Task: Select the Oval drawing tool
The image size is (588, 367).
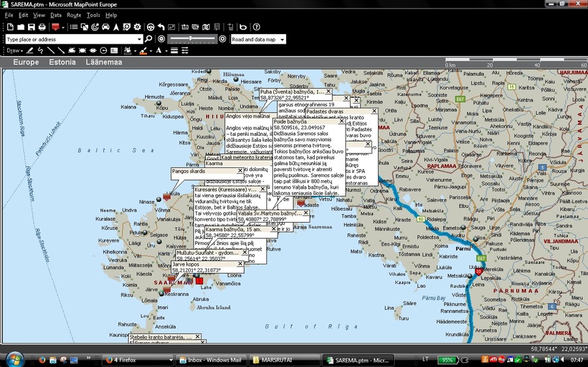Action: pyautogui.click(x=93, y=50)
